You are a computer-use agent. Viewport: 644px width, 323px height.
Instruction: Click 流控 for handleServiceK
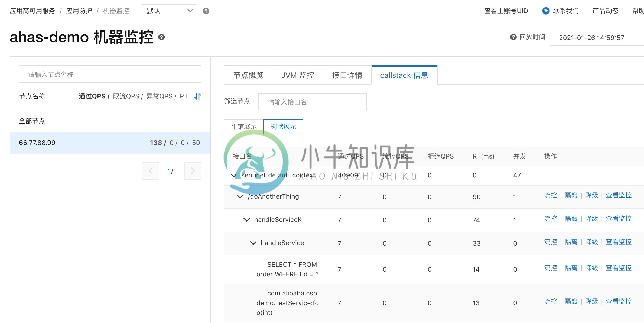coord(551,219)
